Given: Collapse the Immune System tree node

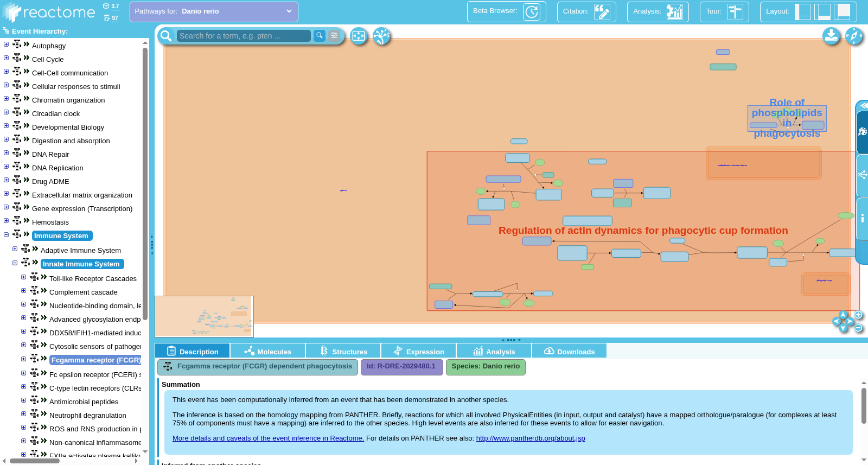Looking at the screenshot, I should pos(6,234).
